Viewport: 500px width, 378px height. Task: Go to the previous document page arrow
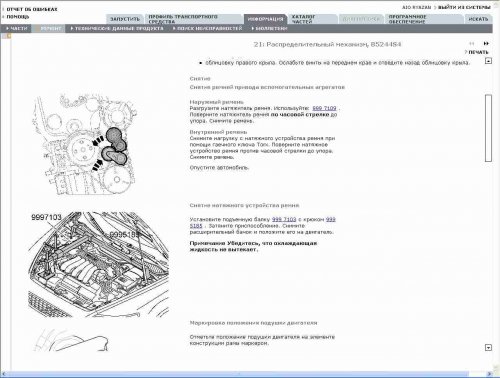pos(472,43)
